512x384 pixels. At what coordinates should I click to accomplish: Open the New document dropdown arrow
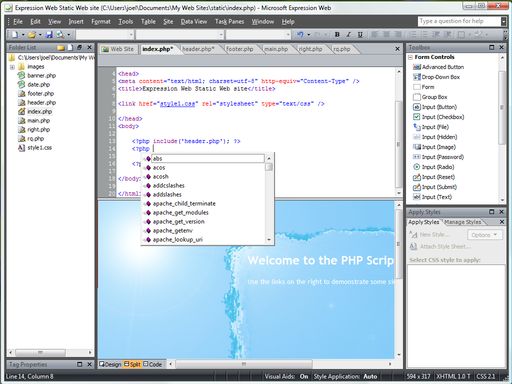[23, 34]
